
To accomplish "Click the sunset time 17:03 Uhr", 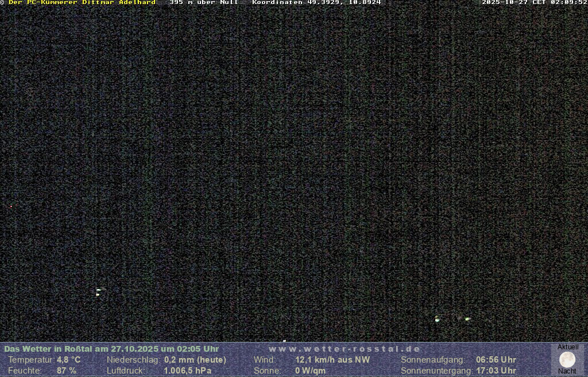I will coord(496,371).
